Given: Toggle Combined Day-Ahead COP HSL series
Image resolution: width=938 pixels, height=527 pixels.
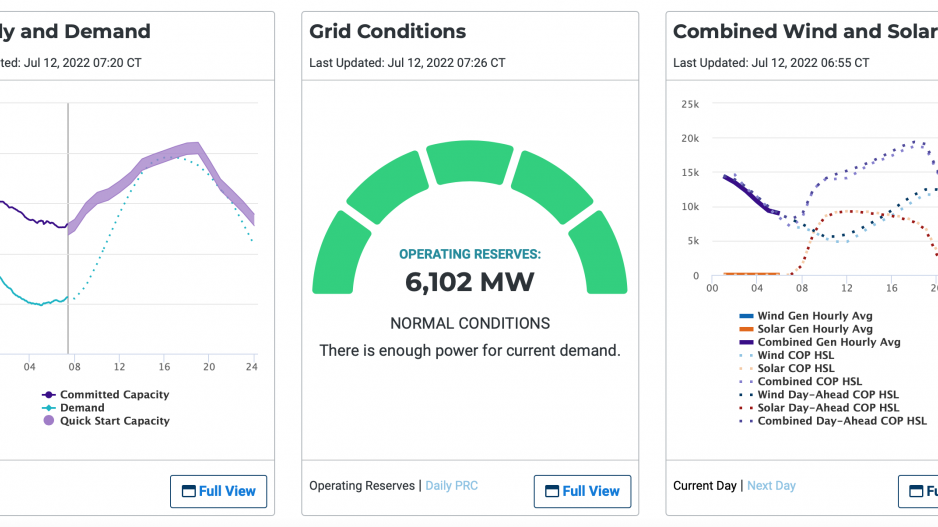Looking at the screenshot, I should 833,421.
